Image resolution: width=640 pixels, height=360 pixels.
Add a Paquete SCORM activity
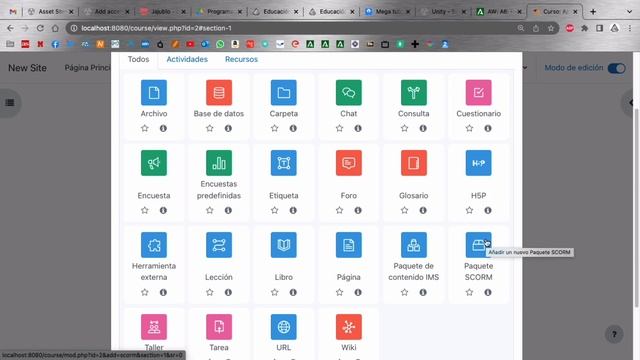point(478,245)
